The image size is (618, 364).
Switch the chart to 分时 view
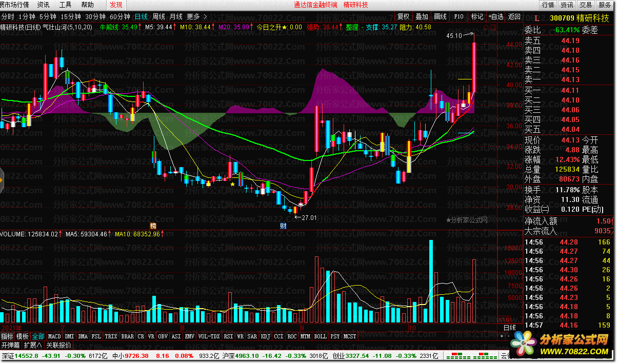8,16
